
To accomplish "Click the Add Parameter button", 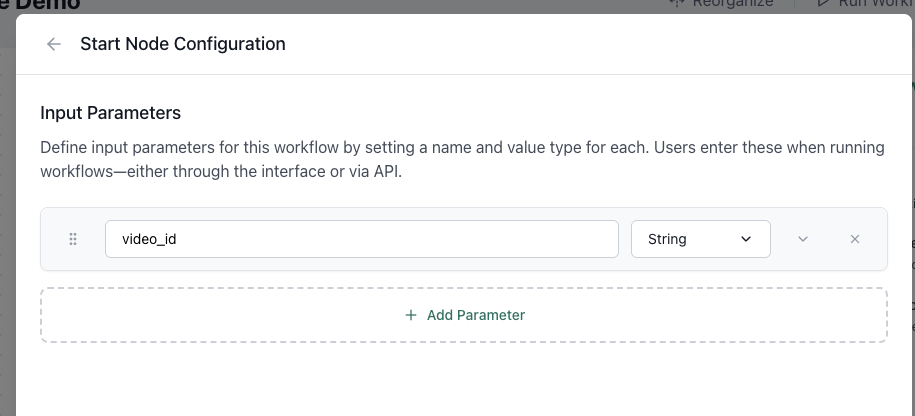I will click(465, 315).
